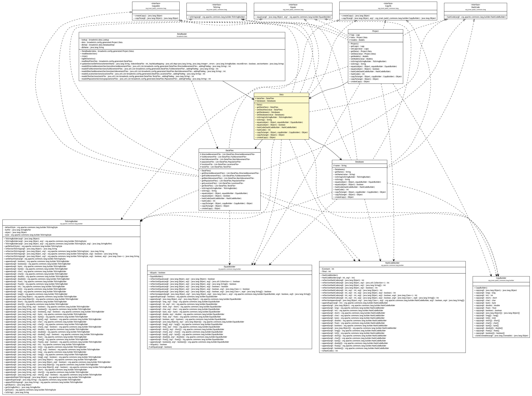
Task: Click the '# name : String' field in Databases
Action: pos(340,166)
